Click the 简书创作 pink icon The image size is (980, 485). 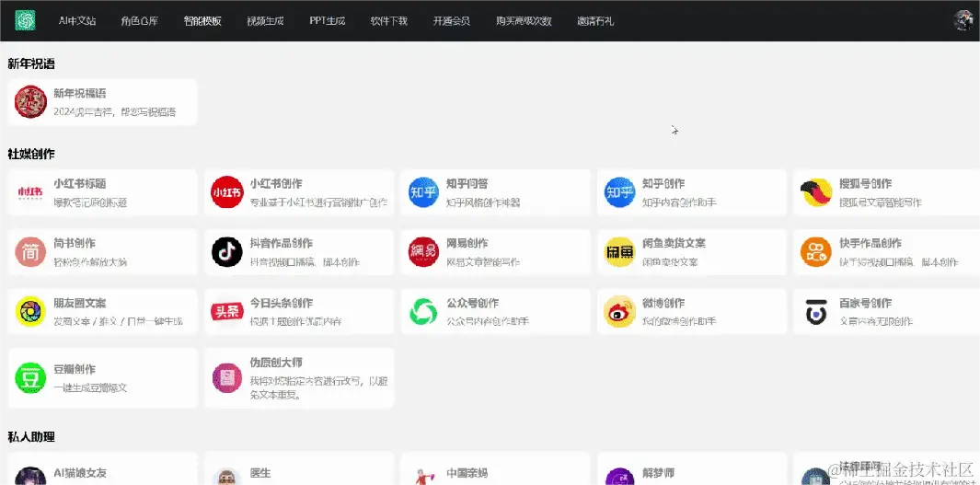point(30,252)
